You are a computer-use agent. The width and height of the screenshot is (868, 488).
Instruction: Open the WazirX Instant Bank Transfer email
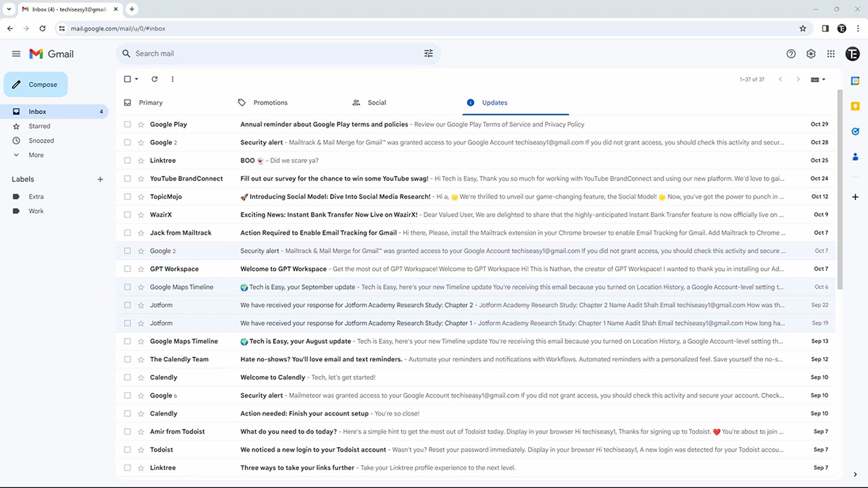click(475, 215)
